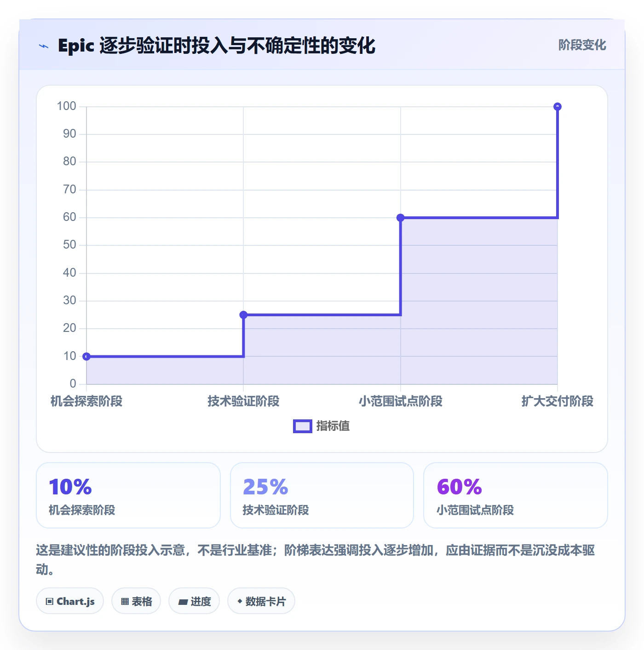Select the 进度 tag chip
644x650 pixels.
coord(194,601)
